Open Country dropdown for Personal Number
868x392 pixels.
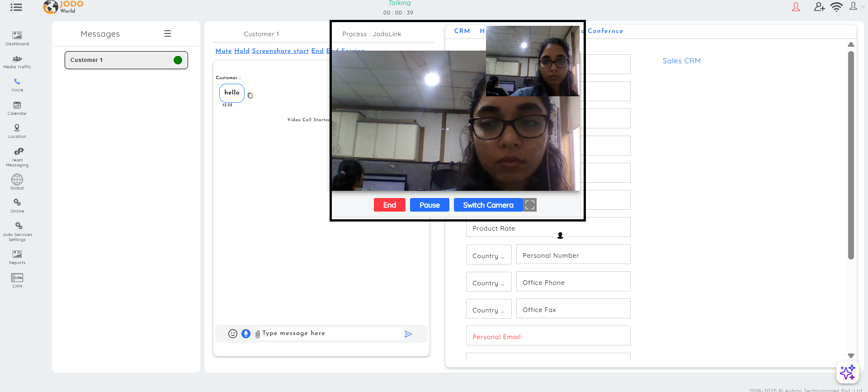489,255
